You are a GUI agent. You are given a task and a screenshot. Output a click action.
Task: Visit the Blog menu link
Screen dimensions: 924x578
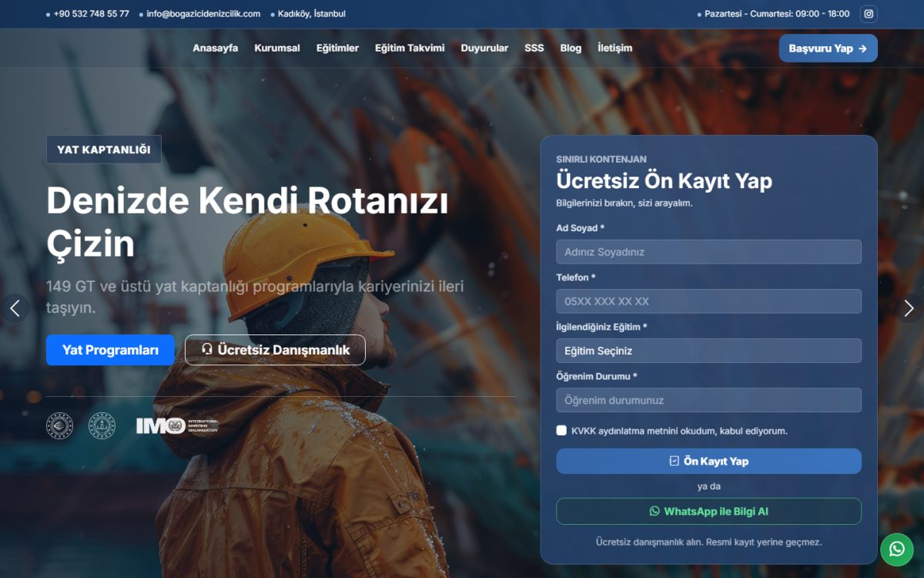(571, 48)
